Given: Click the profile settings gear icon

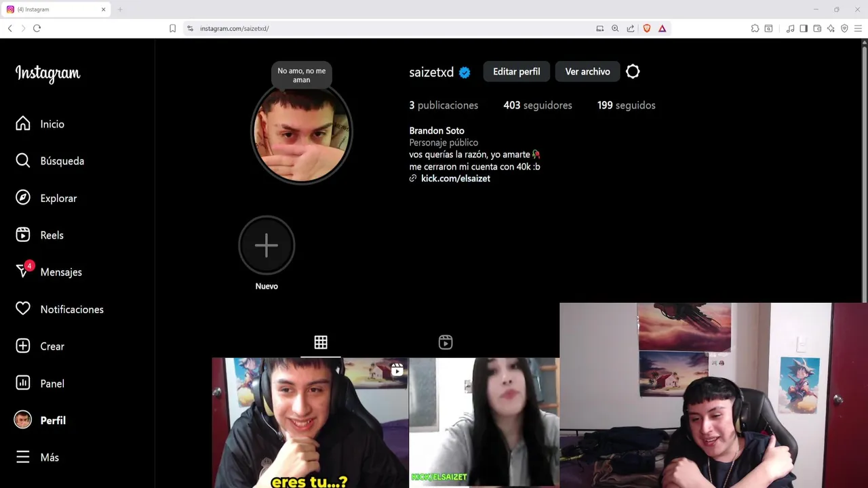Looking at the screenshot, I should (x=633, y=71).
